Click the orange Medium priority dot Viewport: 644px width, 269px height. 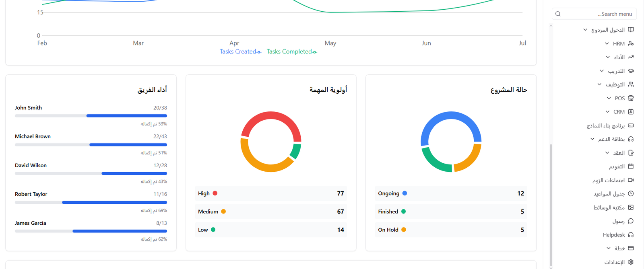(223, 212)
